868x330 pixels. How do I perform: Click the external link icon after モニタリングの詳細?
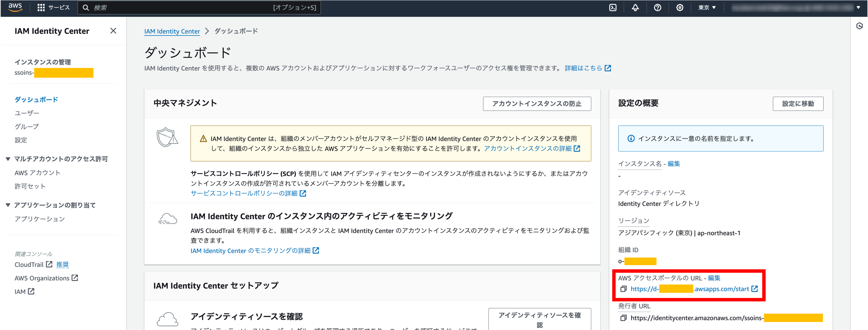point(316,250)
